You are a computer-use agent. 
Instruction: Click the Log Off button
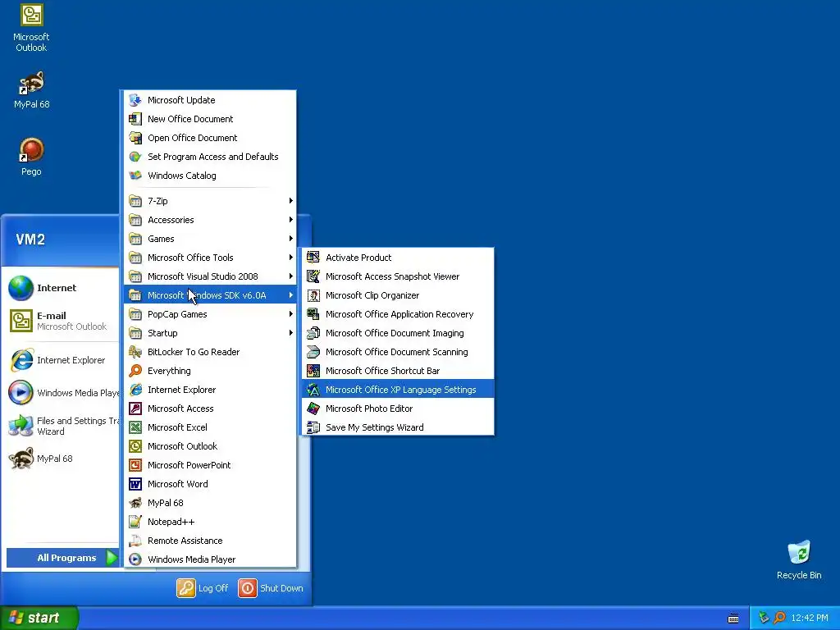[x=203, y=587]
